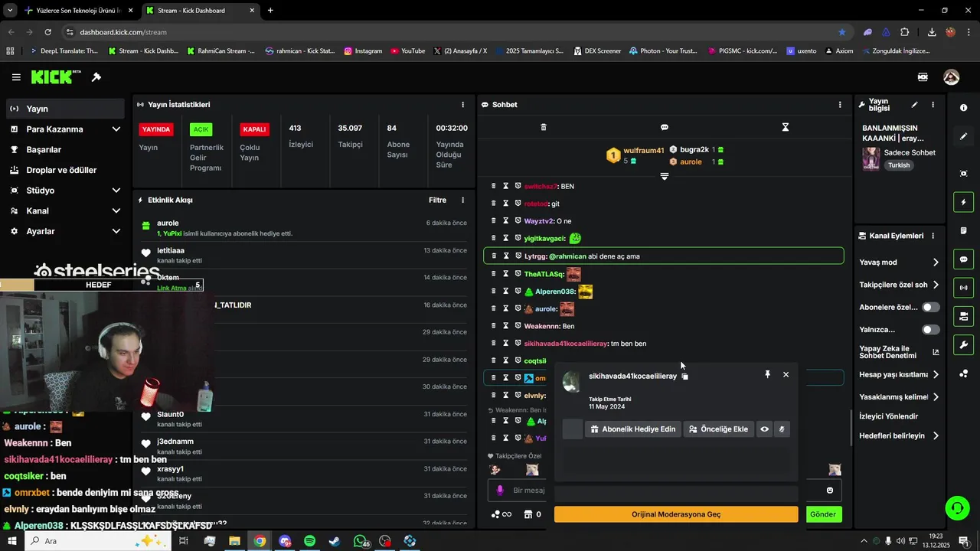This screenshot has width=980, height=551.
Task: Collapse leaderboard with arrow below gifters
Action: 664,176
